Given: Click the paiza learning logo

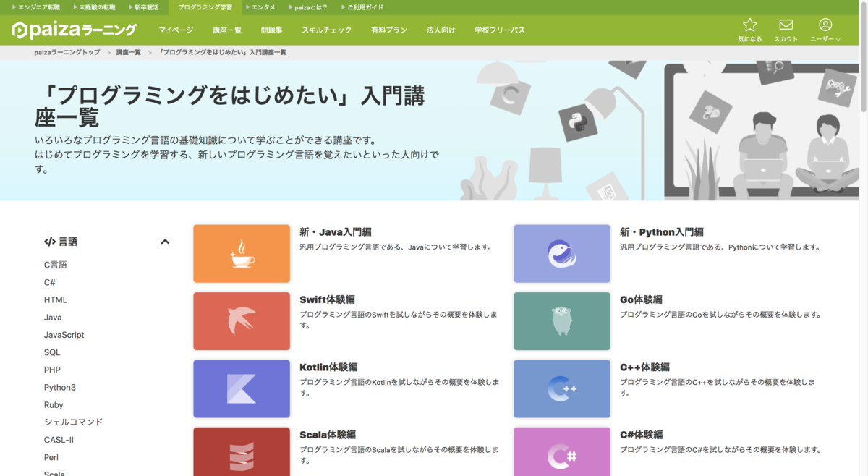Looking at the screenshot, I should click(75, 30).
